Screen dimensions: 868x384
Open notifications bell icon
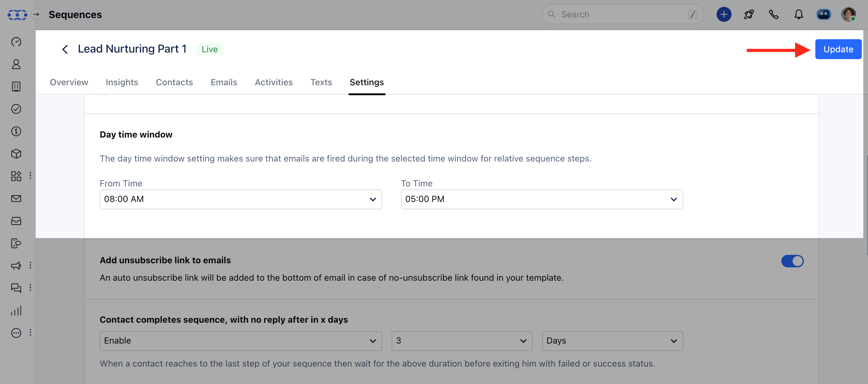coord(799,15)
